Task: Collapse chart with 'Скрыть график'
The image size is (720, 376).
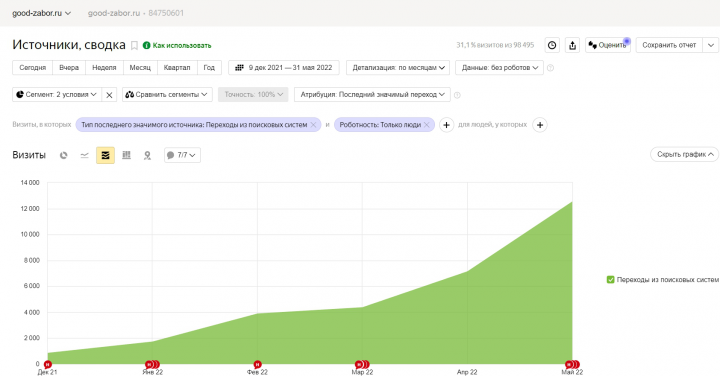Action: tap(685, 154)
